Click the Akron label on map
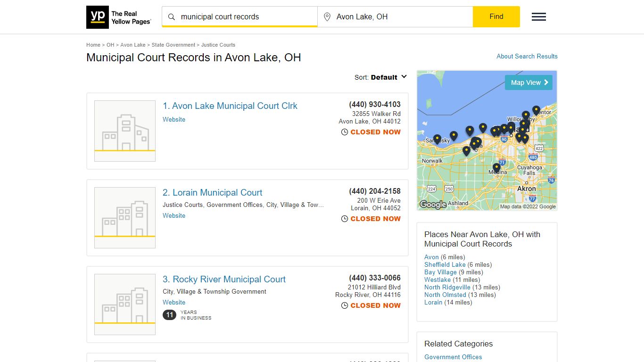 click(x=526, y=189)
